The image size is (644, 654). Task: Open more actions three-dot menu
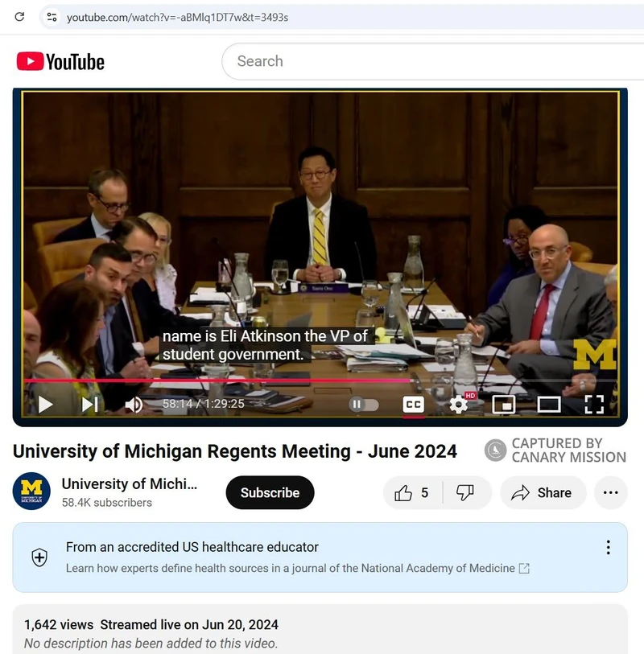[611, 493]
